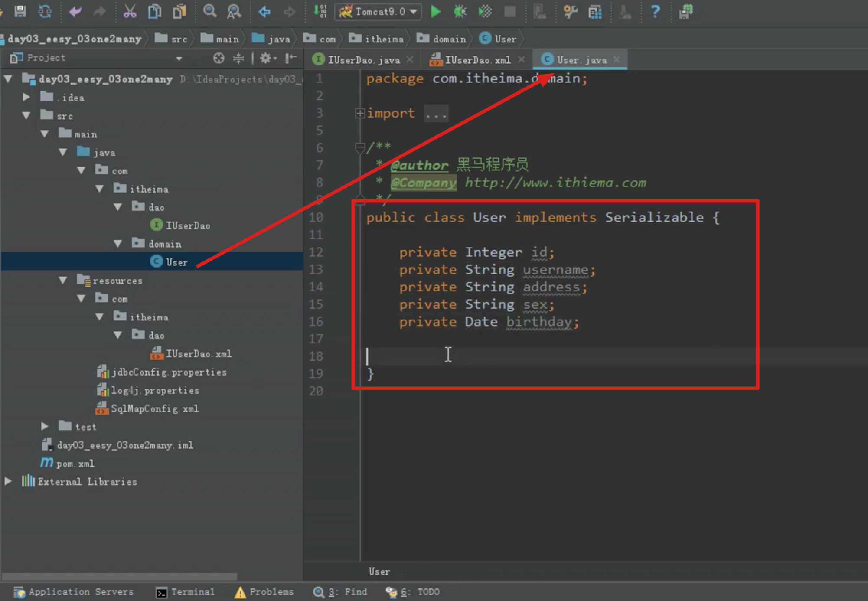Click the domain breadcrumb in navigation bar
This screenshot has width=868, height=601.
[441, 39]
